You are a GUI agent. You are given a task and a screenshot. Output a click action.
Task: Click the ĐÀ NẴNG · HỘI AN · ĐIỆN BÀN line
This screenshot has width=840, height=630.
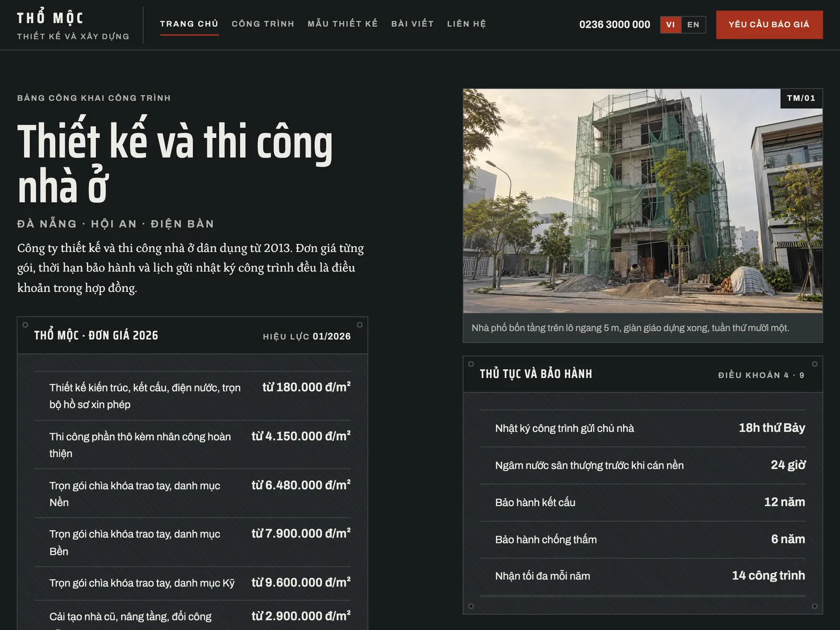[x=115, y=224]
